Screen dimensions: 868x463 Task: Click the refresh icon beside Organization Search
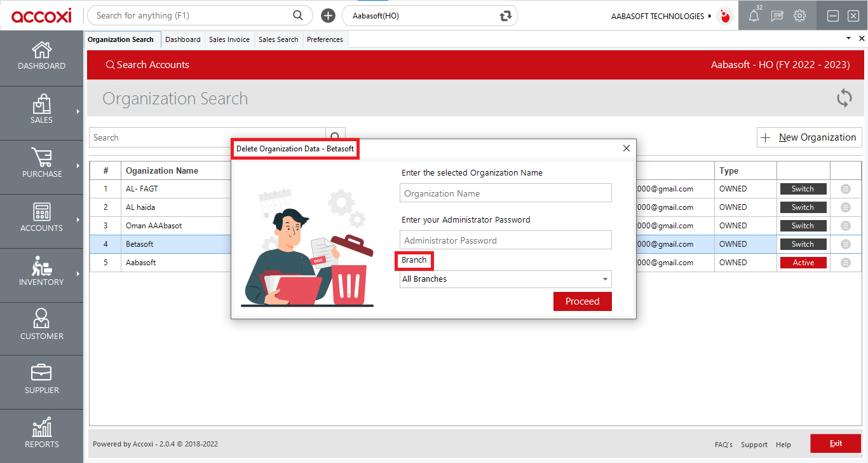tap(844, 99)
